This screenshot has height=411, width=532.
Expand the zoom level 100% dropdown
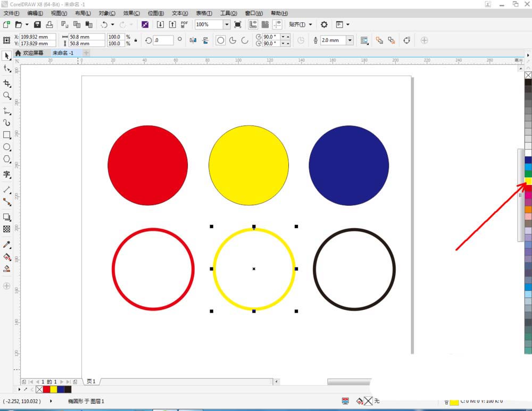(227, 24)
